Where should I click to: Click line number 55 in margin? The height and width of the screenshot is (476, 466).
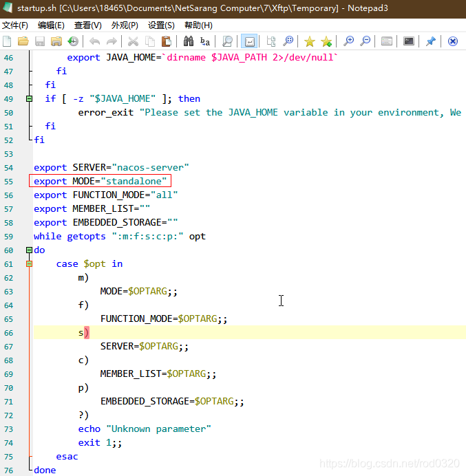point(8,182)
